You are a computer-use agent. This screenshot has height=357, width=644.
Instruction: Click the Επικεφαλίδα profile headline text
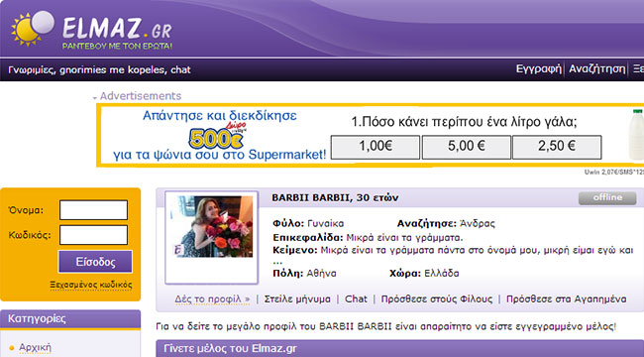click(368, 238)
